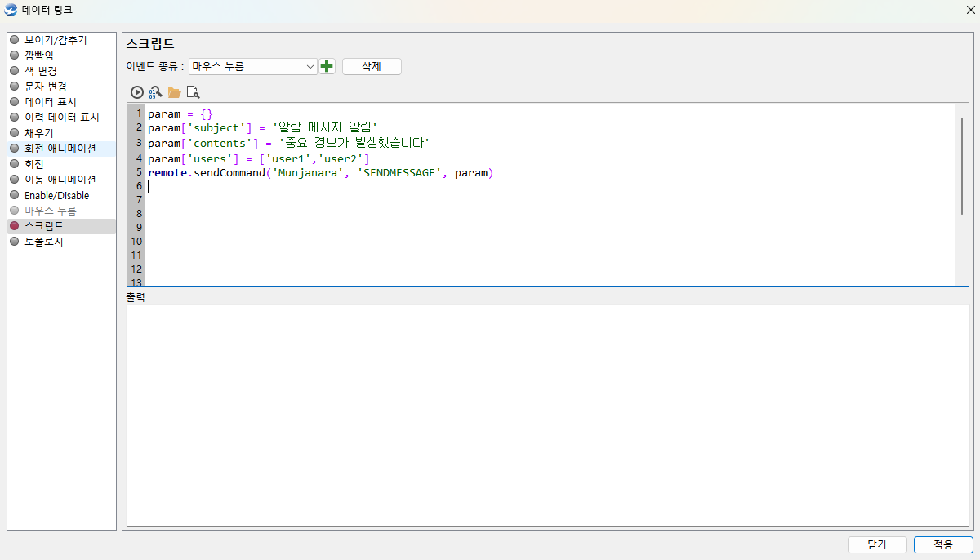Open the 이벤트 종류 dropdown
This screenshot has width=980, height=560.
point(252,66)
